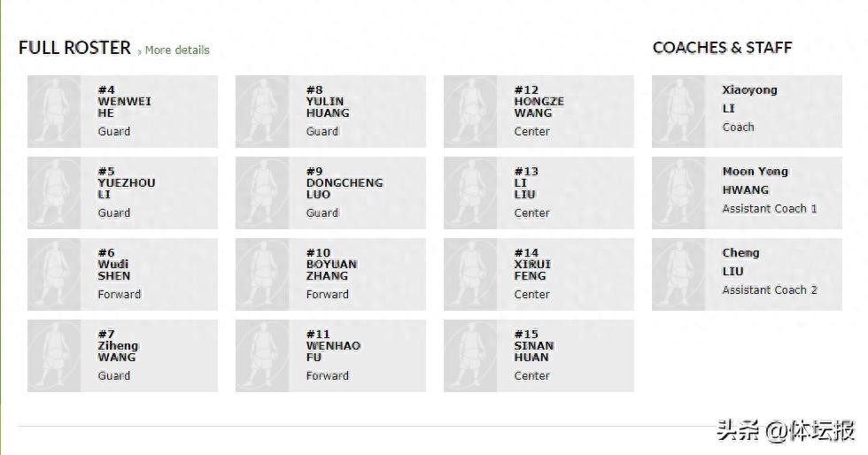Screen dimensions: 868x455
Task: Open player #5 Yuezhou Li's name link
Action: [126, 189]
